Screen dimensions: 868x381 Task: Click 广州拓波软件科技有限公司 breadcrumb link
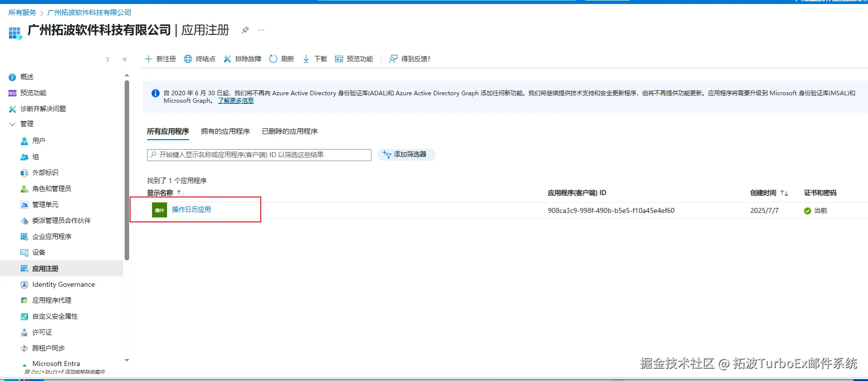pyautogui.click(x=89, y=12)
